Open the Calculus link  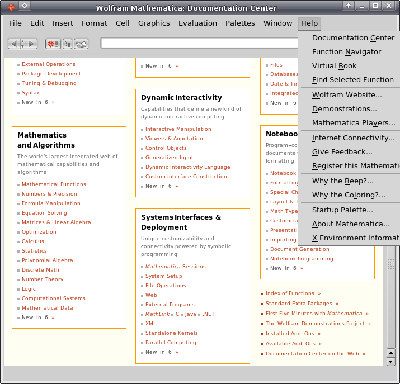(33, 241)
